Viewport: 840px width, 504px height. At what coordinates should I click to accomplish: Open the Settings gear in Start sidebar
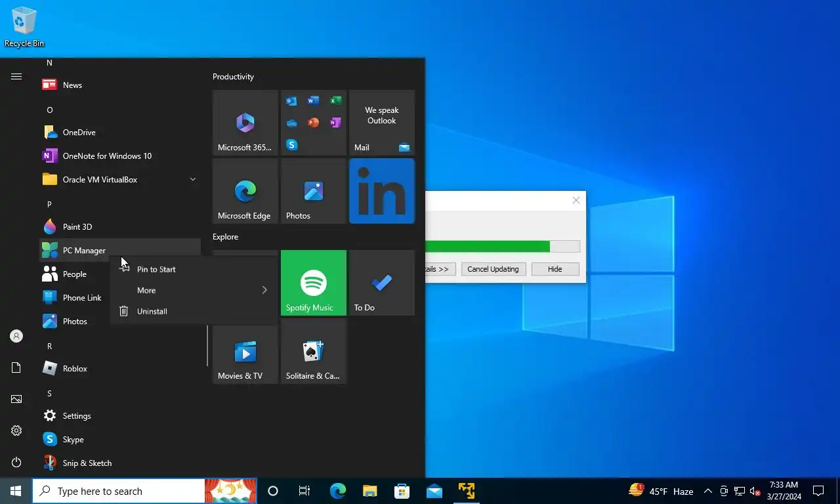[x=16, y=430]
